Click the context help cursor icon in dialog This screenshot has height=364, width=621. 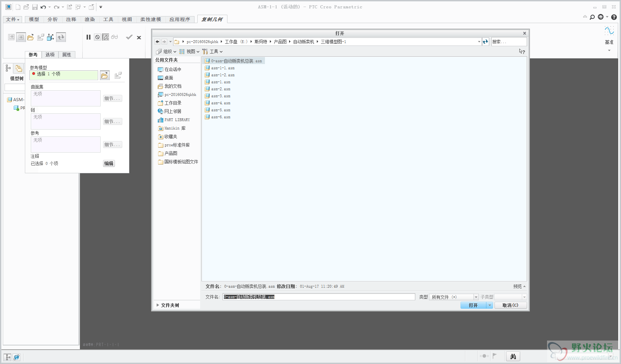[522, 51]
